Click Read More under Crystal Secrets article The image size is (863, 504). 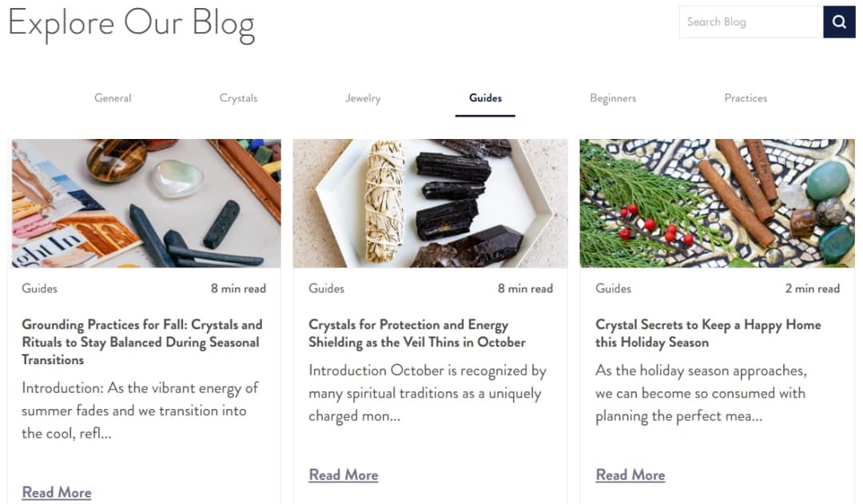point(630,474)
